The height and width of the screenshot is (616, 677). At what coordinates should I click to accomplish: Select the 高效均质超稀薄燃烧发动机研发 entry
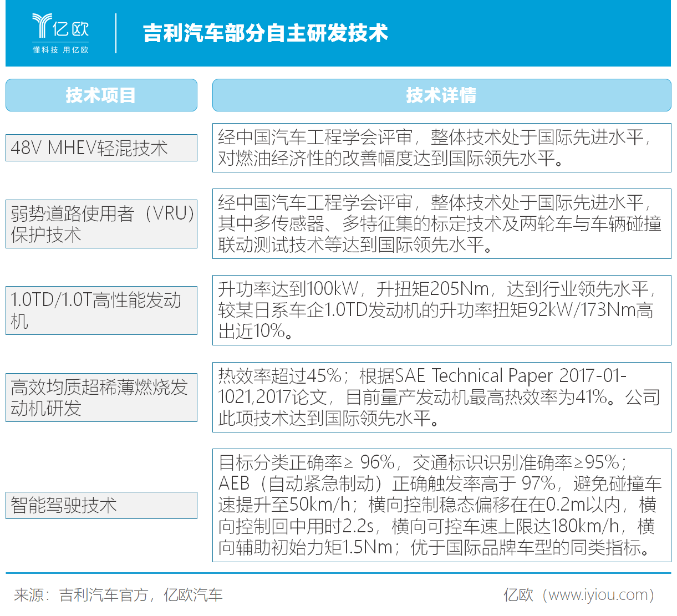pyautogui.click(x=101, y=398)
